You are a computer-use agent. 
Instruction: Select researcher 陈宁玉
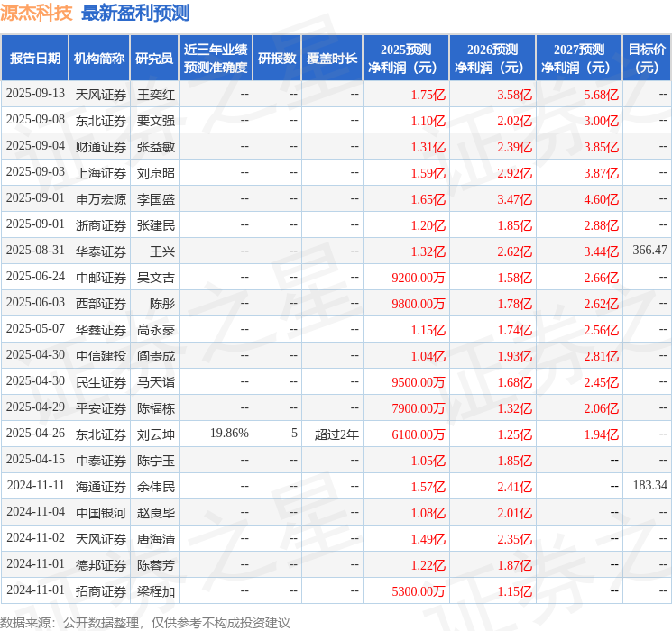coord(155,461)
